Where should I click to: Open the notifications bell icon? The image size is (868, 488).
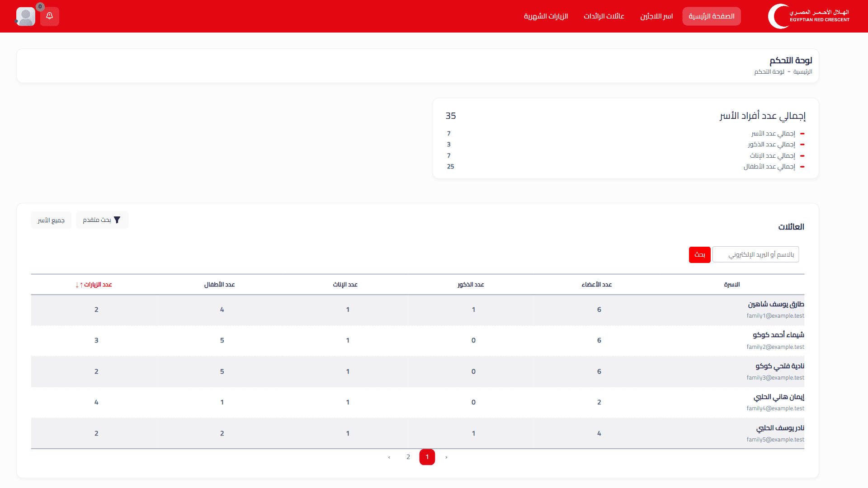point(50,16)
